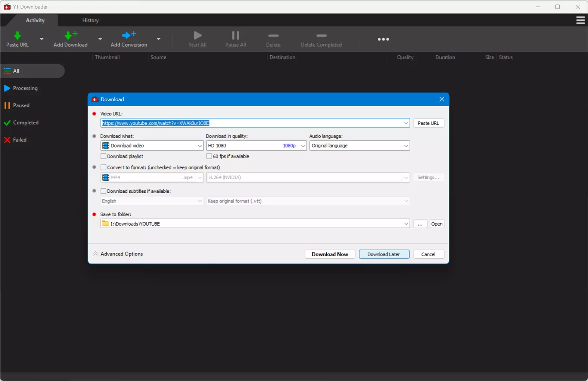The height and width of the screenshot is (381, 588).
Task: Open the three-dots more options icon
Action: [383, 39]
